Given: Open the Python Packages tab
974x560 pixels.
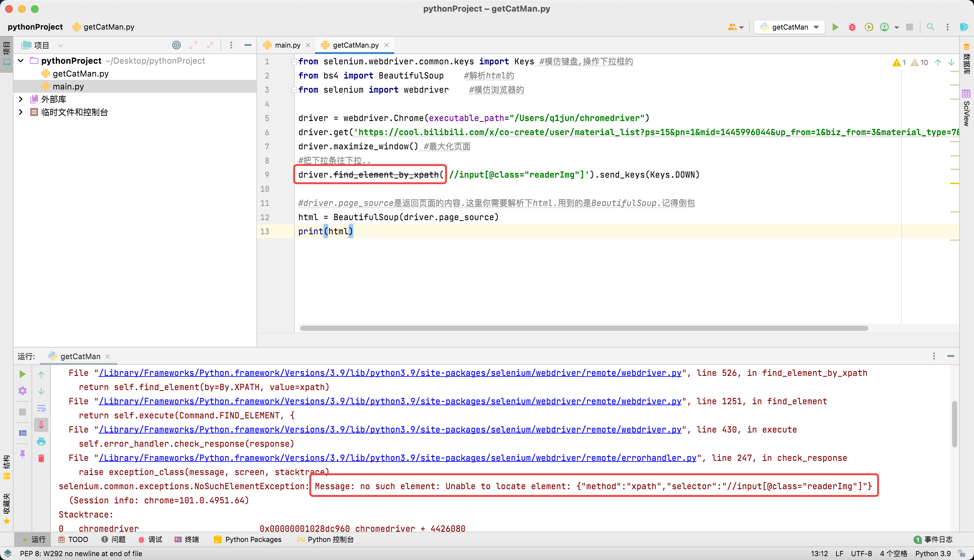Looking at the screenshot, I should (x=247, y=539).
